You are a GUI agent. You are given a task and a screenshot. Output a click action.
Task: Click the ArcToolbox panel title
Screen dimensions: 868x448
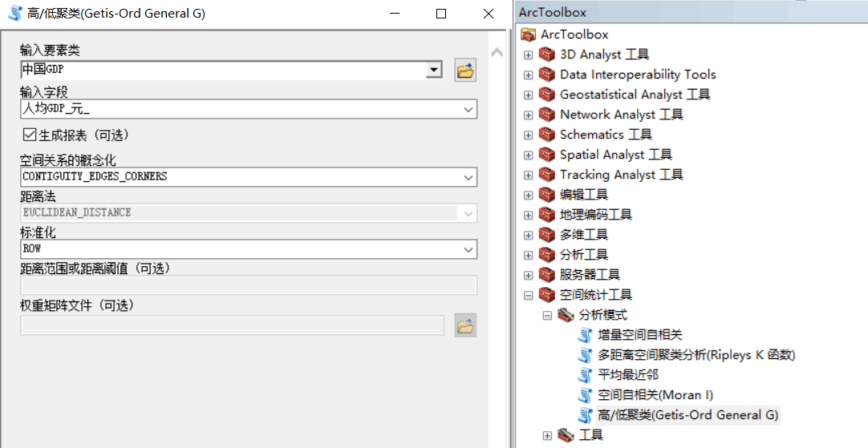tap(553, 12)
